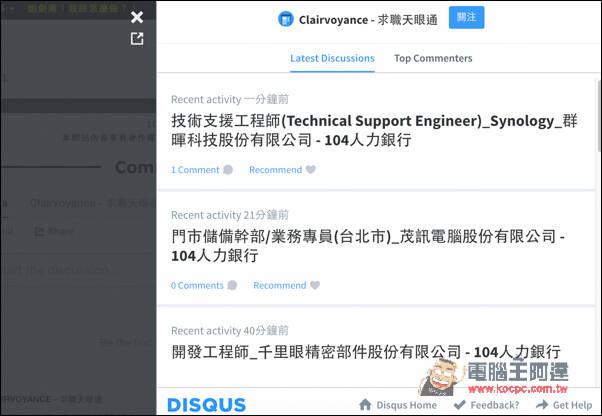Viewport: 602px width, 416px height.
Task: Switch to Top Commenters tab
Action: [433, 58]
